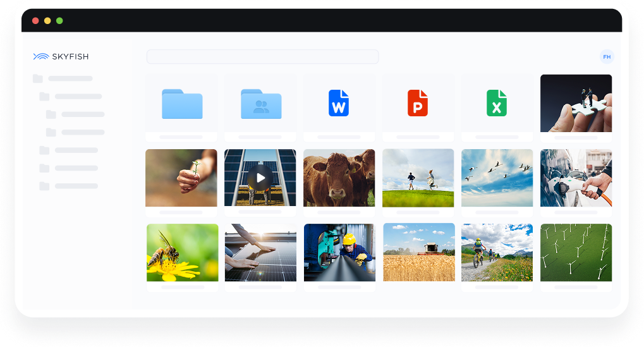Open the plain blue folder icon
Screen dimensions: 644x347
point(182,104)
